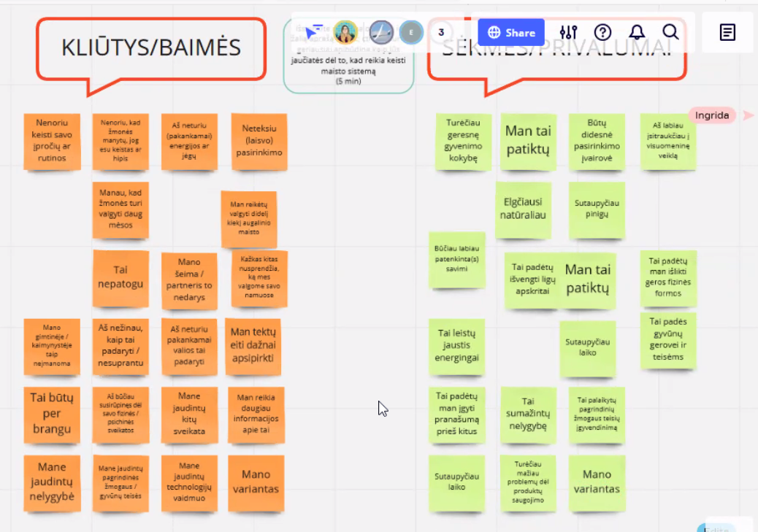Open board settings sliders icon
This screenshot has height=532, width=758.
(568, 32)
